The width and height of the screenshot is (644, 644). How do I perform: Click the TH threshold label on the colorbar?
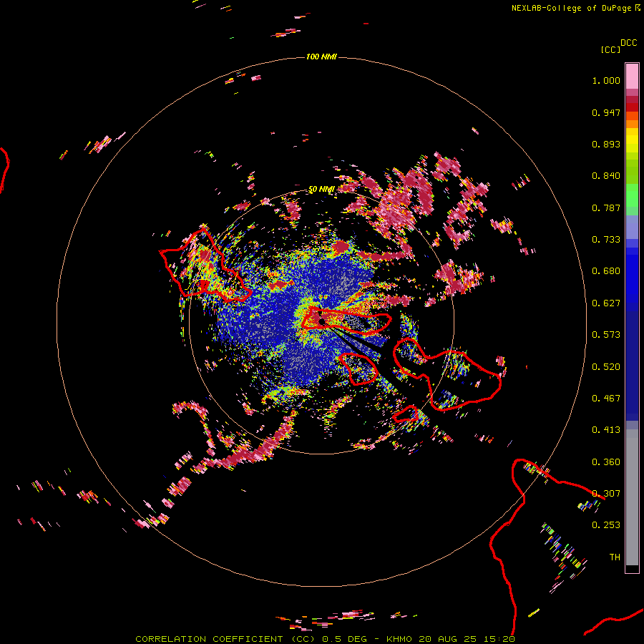pyautogui.click(x=615, y=557)
